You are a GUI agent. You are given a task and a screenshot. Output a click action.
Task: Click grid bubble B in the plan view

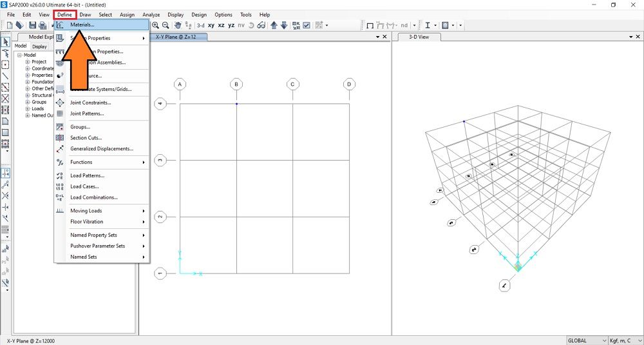(236, 84)
